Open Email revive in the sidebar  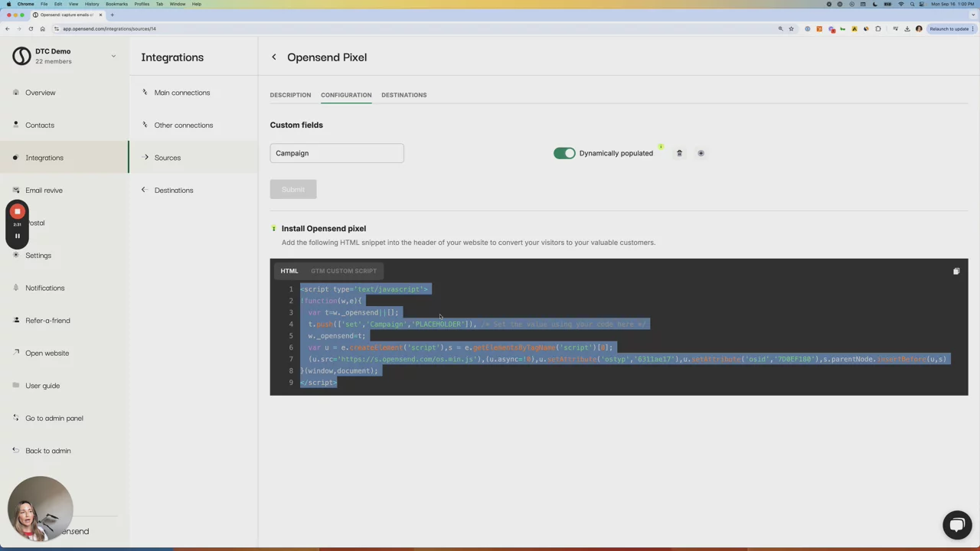click(44, 191)
